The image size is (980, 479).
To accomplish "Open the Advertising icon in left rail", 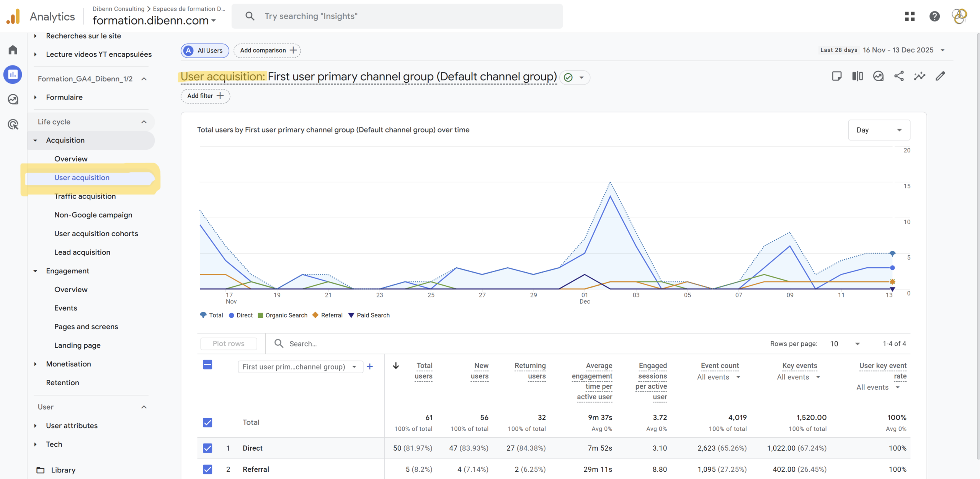I will [x=13, y=124].
